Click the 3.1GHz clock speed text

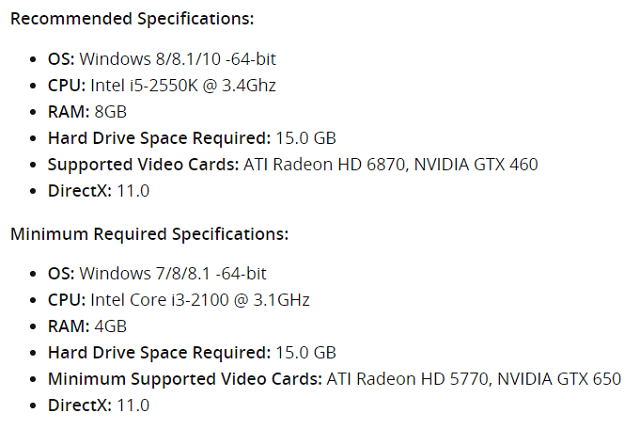click(x=281, y=300)
